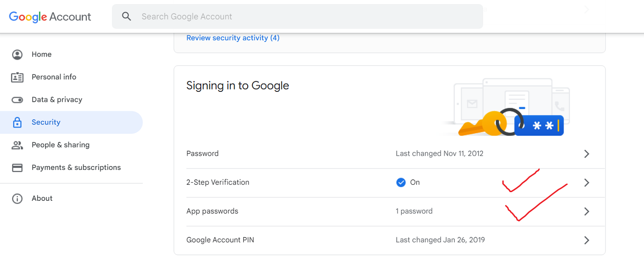The height and width of the screenshot is (267, 644).
Task: Toggle the blue checkmark next to On
Action: click(x=401, y=182)
